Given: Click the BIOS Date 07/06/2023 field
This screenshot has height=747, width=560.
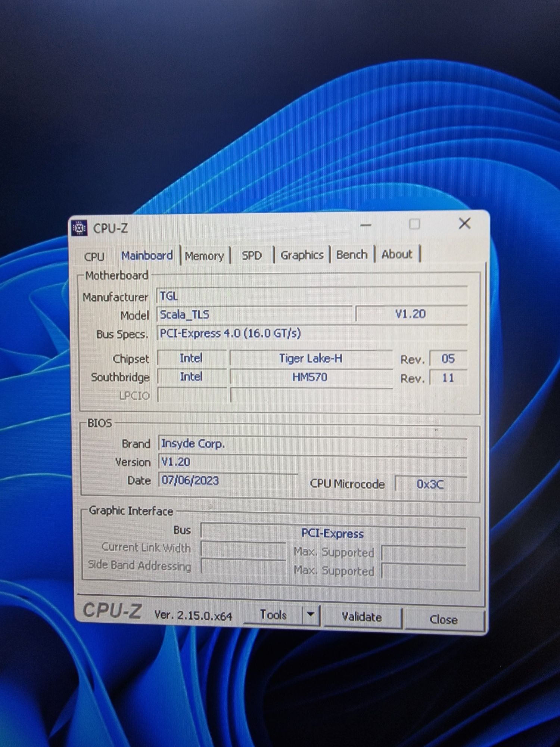Looking at the screenshot, I should 228,480.
